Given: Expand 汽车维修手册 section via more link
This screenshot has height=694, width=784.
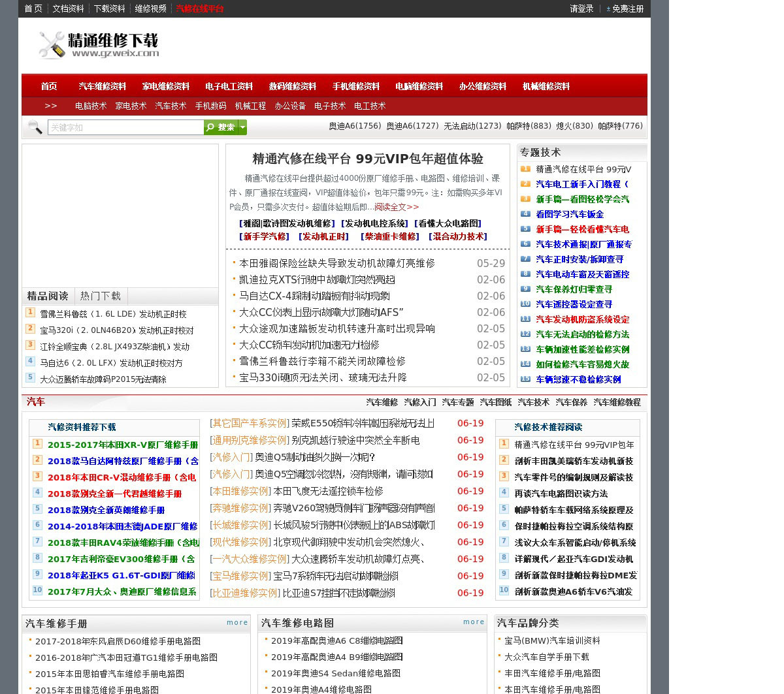Looking at the screenshot, I should (x=237, y=623).
